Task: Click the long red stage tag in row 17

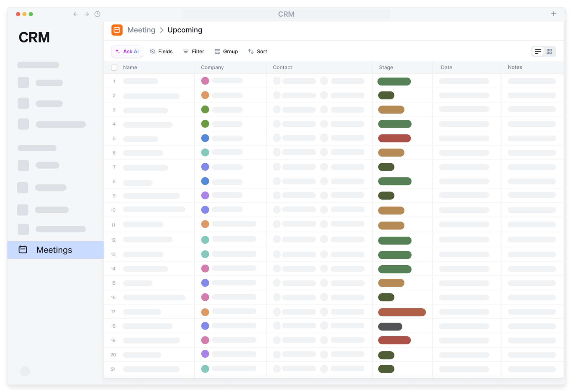Action: click(x=402, y=312)
